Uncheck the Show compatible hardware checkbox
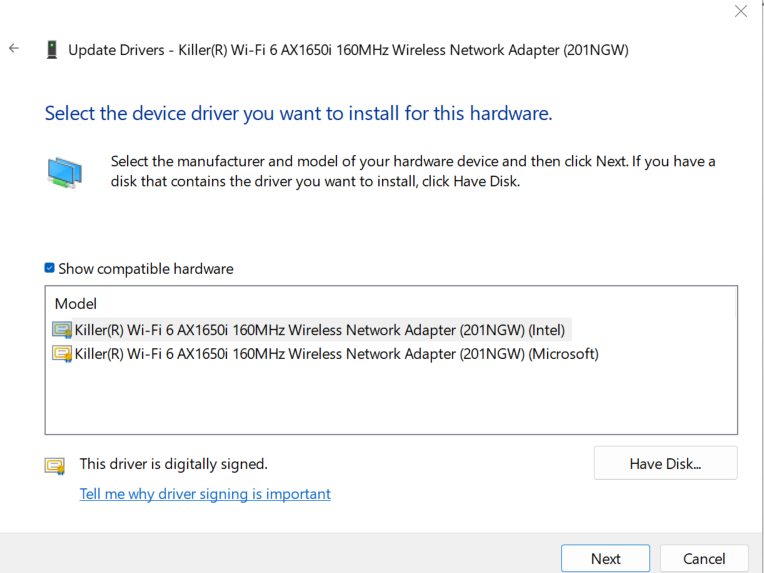This screenshot has height=573, width=764. (50, 268)
